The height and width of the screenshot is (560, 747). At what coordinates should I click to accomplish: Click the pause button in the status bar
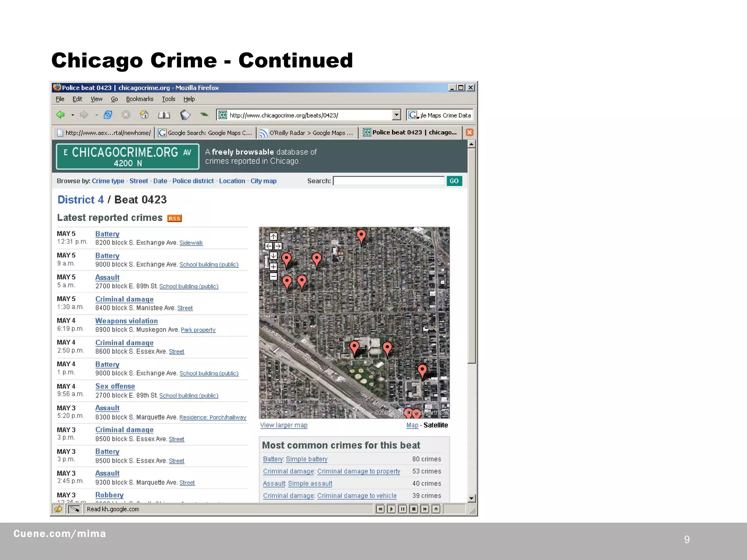403,509
